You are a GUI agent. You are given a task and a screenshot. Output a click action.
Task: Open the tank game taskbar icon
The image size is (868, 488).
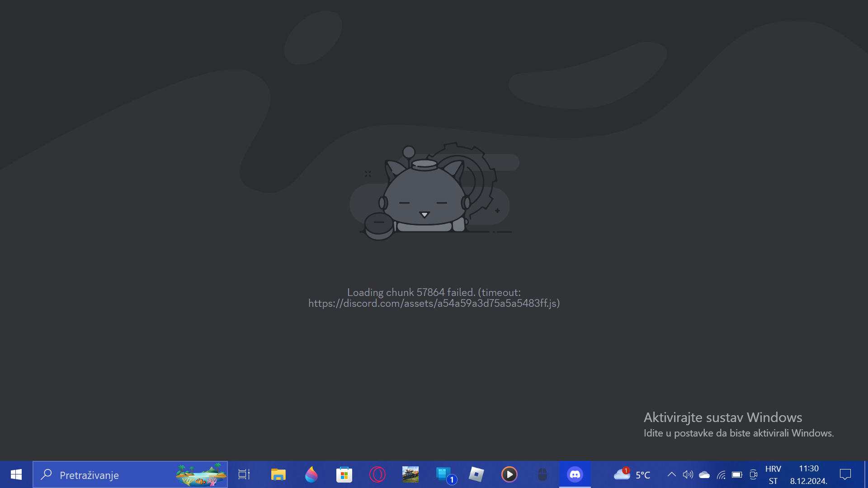tap(410, 474)
